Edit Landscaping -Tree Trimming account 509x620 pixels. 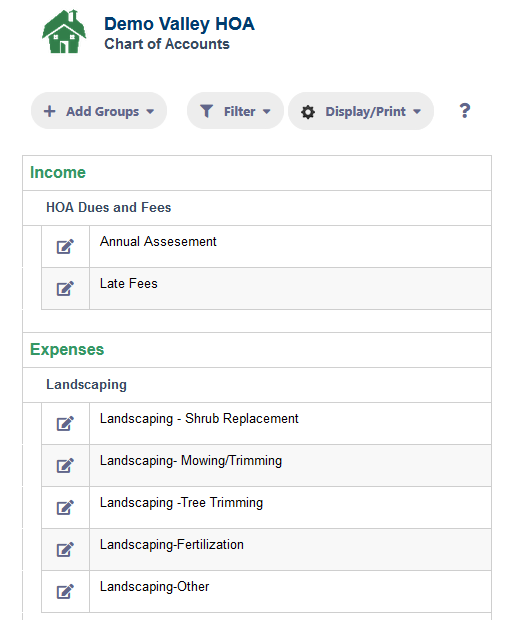pos(65,507)
